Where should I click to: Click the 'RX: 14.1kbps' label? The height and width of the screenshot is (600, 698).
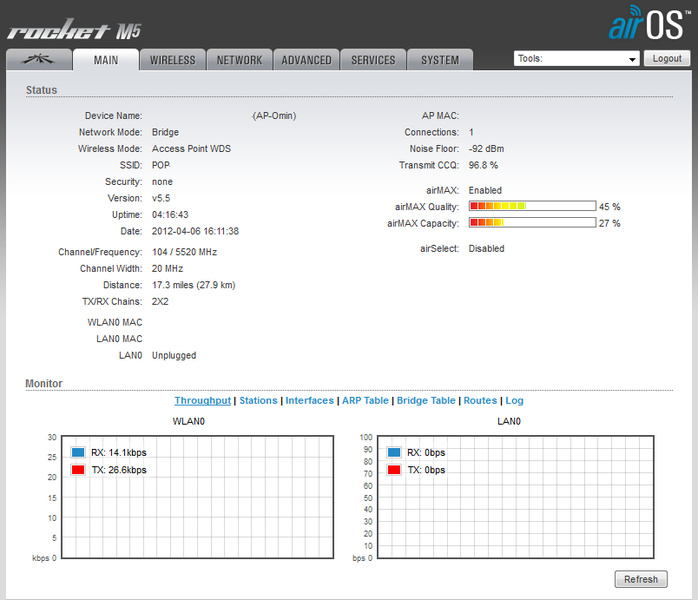tap(119, 452)
